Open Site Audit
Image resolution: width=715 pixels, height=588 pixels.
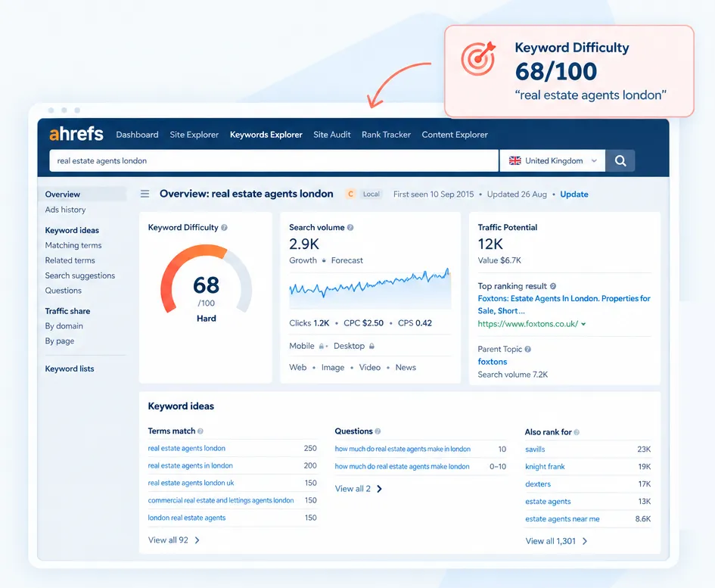[x=332, y=135]
